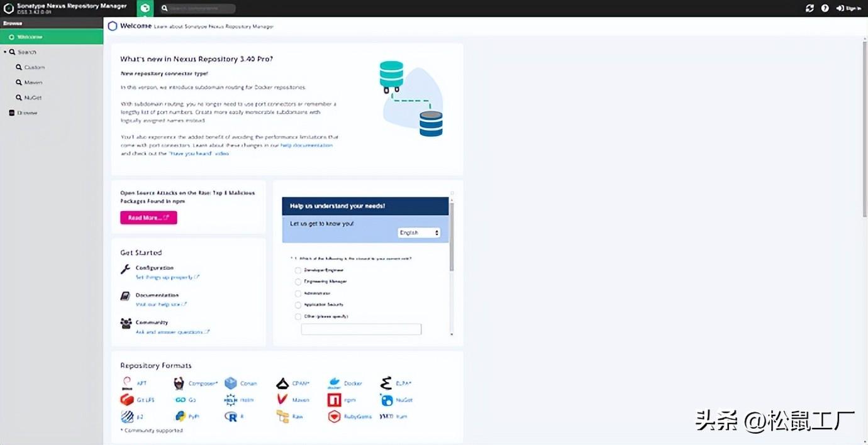Click the Sonatype Nexus logo icon
The height and width of the screenshot is (445, 868).
[x=9, y=8]
